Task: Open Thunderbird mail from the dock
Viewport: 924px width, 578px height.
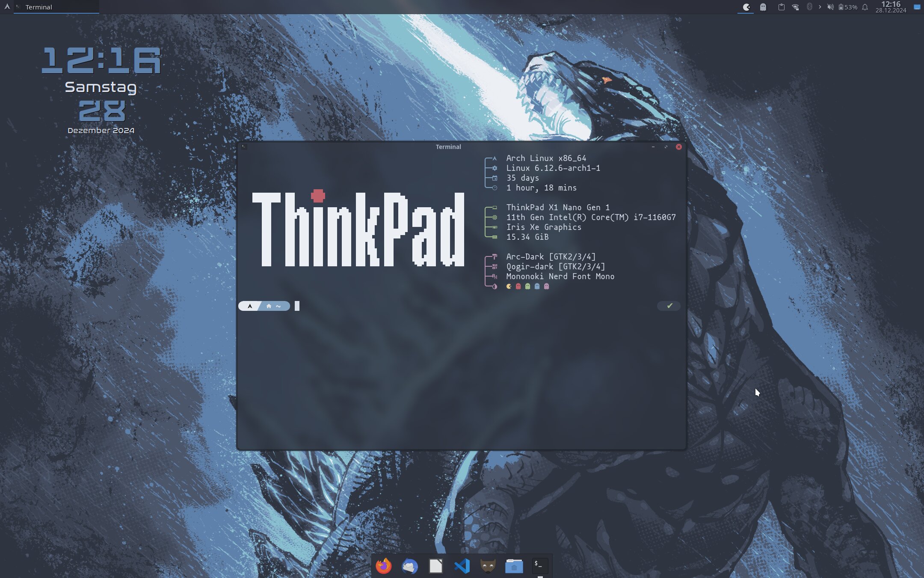Action: [x=409, y=566]
